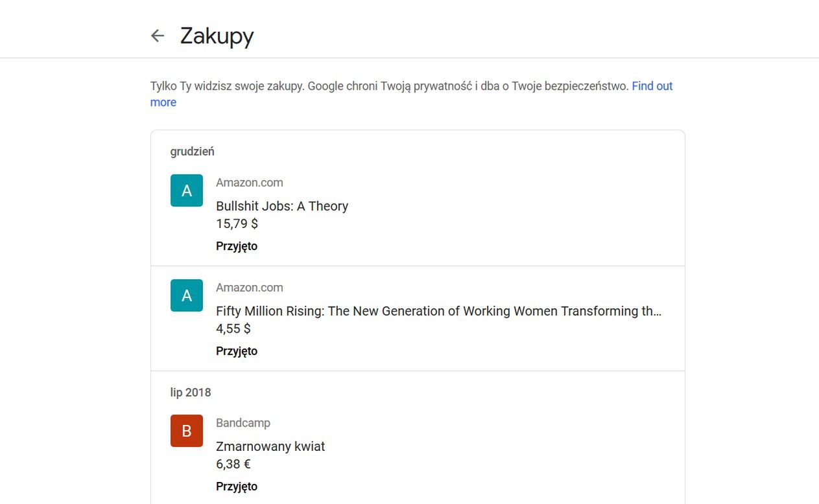This screenshot has height=504, width=819.
Task: Click the teal A icon for Fifty Million Rising
Action: click(187, 295)
